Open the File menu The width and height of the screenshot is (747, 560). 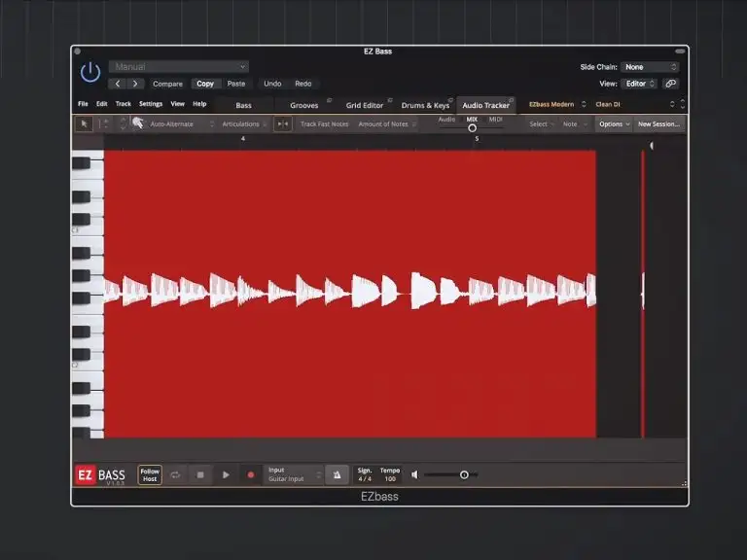[x=83, y=104]
